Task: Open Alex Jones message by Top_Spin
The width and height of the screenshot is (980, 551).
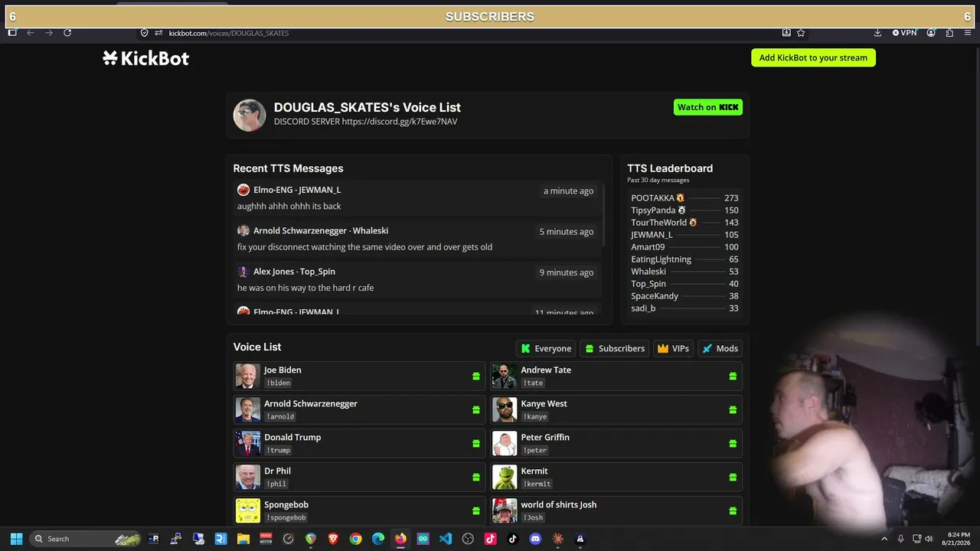Action: coord(417,279)
